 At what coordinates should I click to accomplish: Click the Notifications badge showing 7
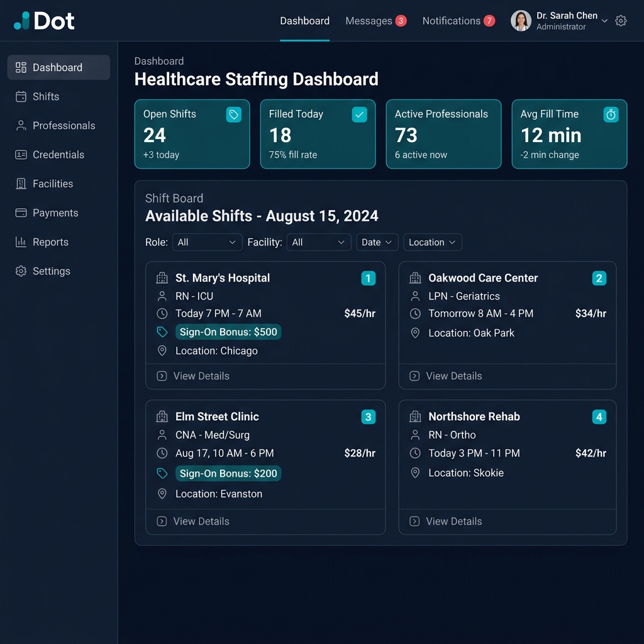(x=489, y=21)
